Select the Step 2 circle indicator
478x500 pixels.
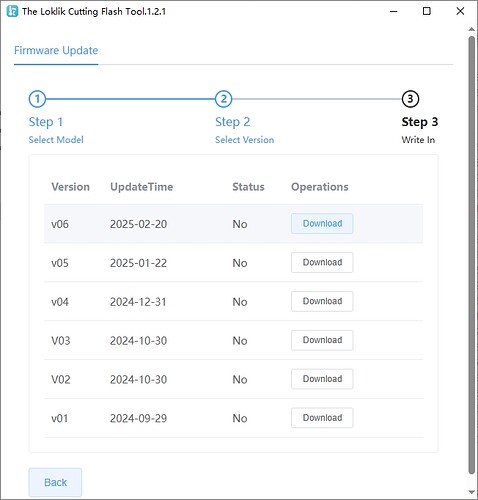point(223,99)
